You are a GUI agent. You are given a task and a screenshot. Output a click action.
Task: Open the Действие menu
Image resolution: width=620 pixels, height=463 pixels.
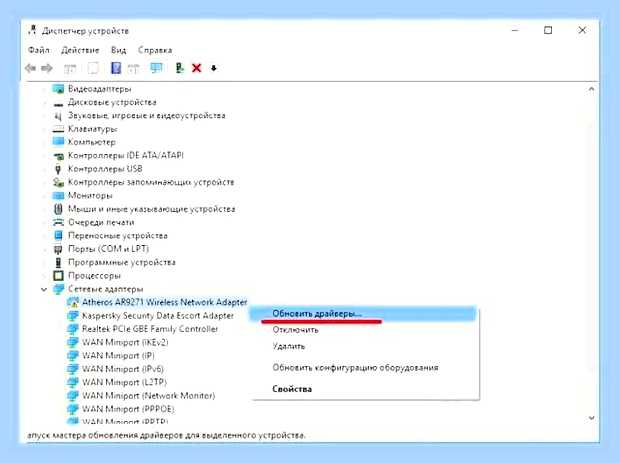point(80,50)
